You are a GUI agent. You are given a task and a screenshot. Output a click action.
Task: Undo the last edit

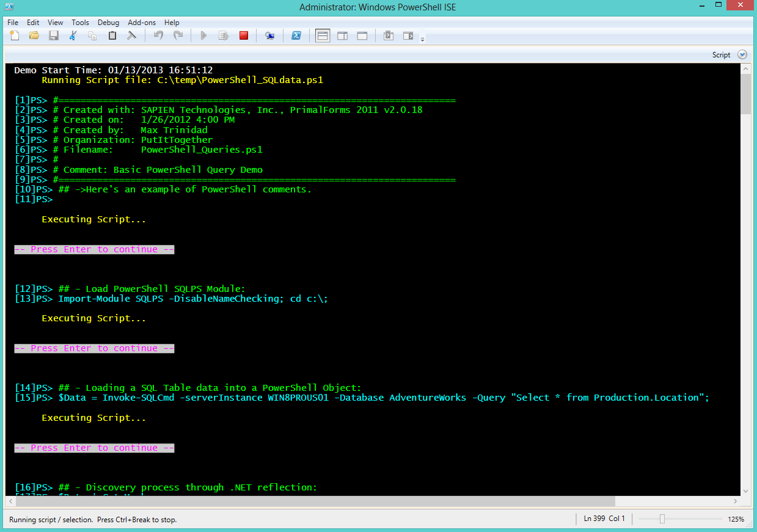point(158,35)
